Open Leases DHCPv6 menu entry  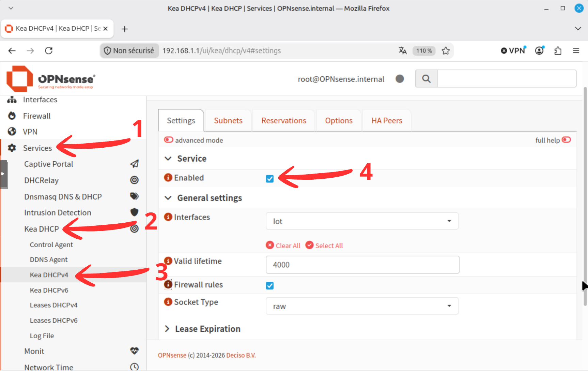click(53, 320)
